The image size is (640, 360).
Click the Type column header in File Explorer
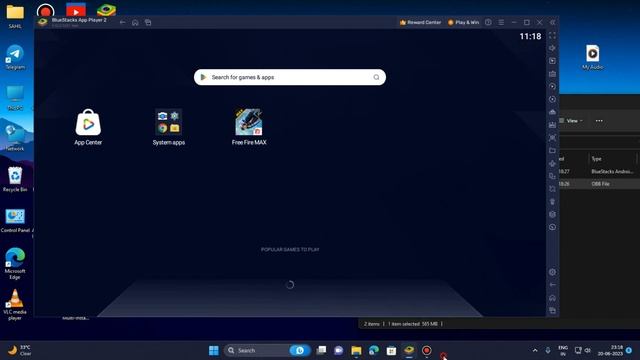[x=597, y=159]
